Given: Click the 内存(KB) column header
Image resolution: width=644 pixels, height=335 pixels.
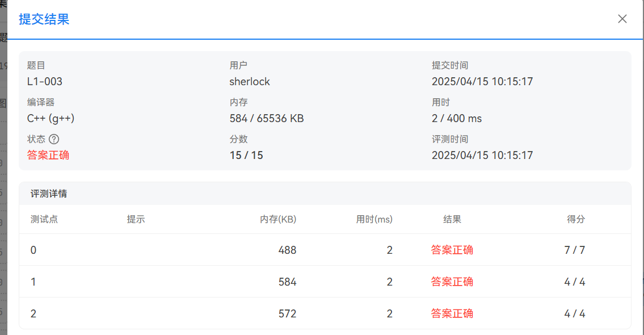Looking at the screenshot, I should pyautogui.click(x=277, y=219).
